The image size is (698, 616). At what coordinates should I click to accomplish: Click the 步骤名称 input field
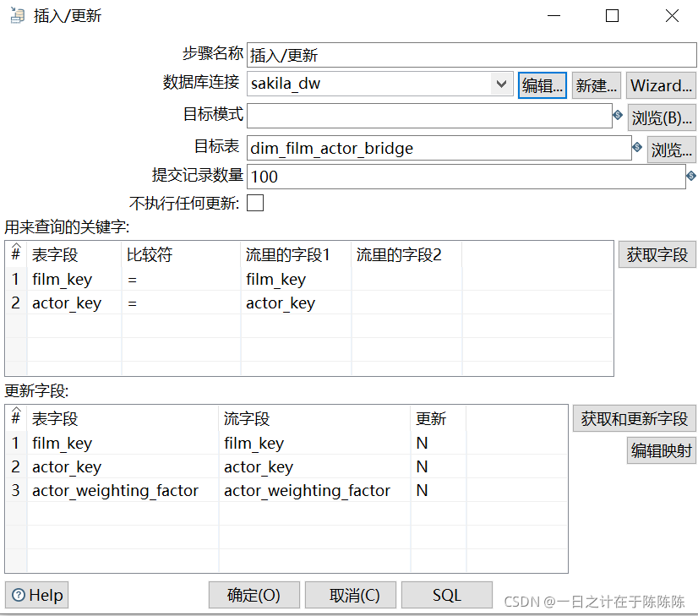(472, 55)
